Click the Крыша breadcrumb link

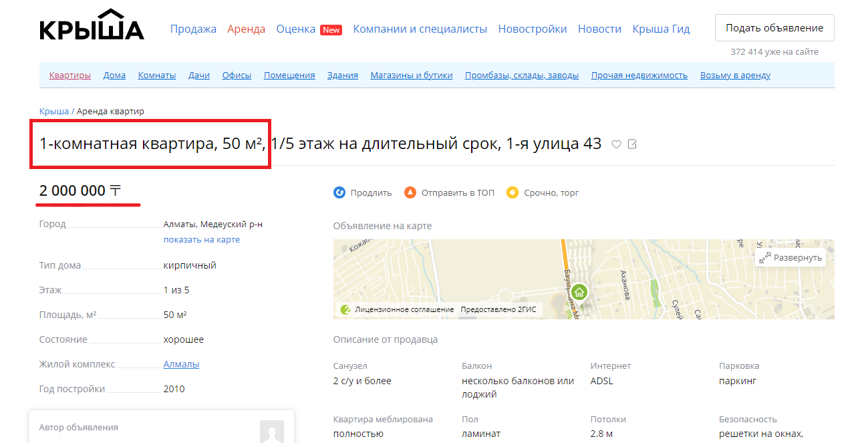pos(53,112)
